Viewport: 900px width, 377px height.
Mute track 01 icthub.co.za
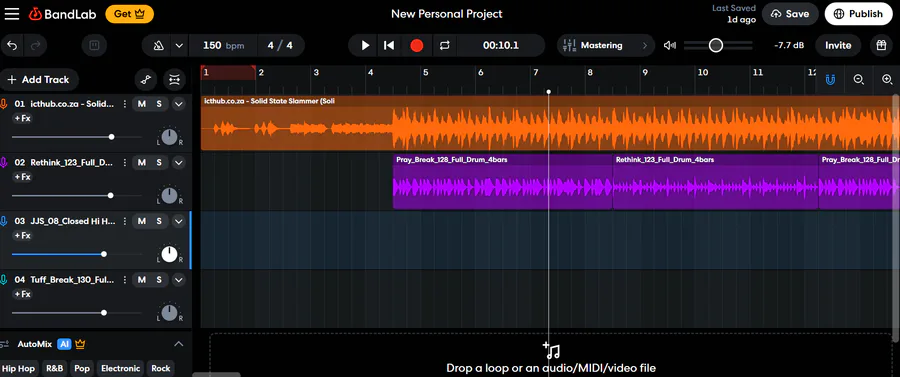tap(141, 104)
